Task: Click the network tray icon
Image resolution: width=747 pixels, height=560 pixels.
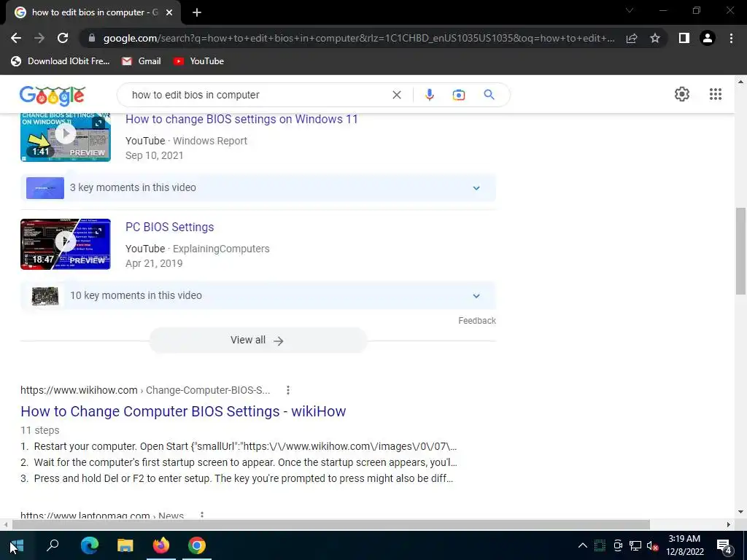Action: click(635, 545)
